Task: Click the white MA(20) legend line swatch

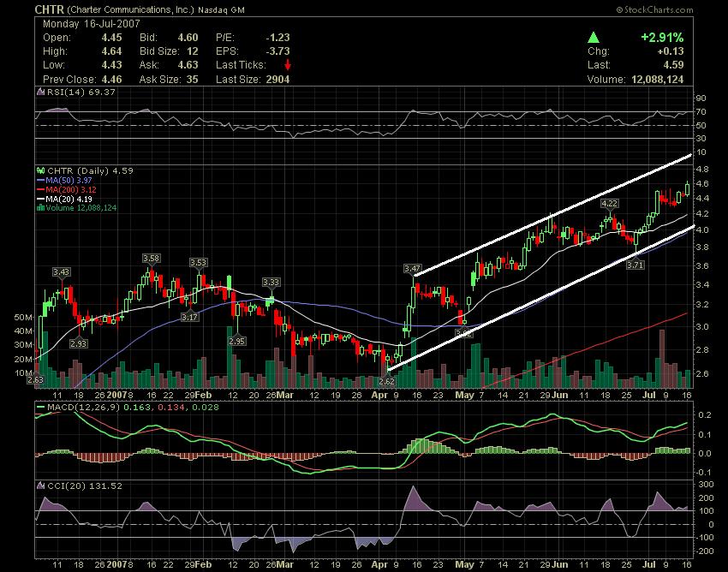Action: (41, 199)
